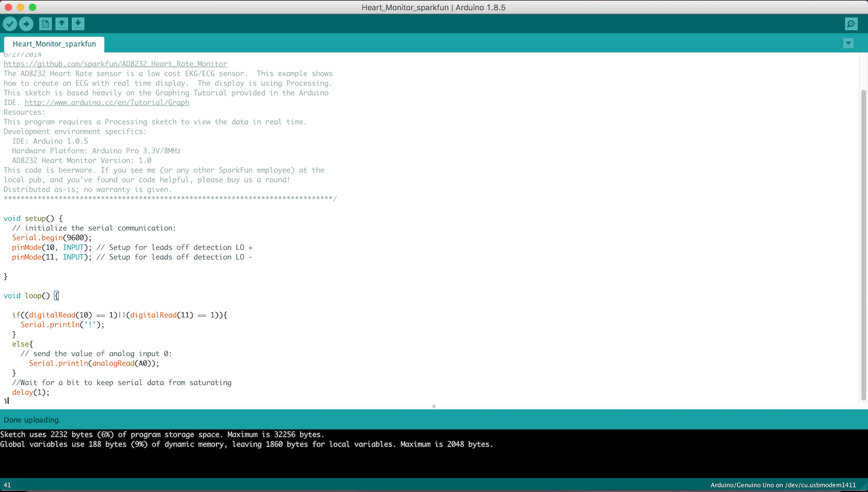Save sketch using the down-arrow icon
This screenshot has width=868, height=492.
coord(78,24)
